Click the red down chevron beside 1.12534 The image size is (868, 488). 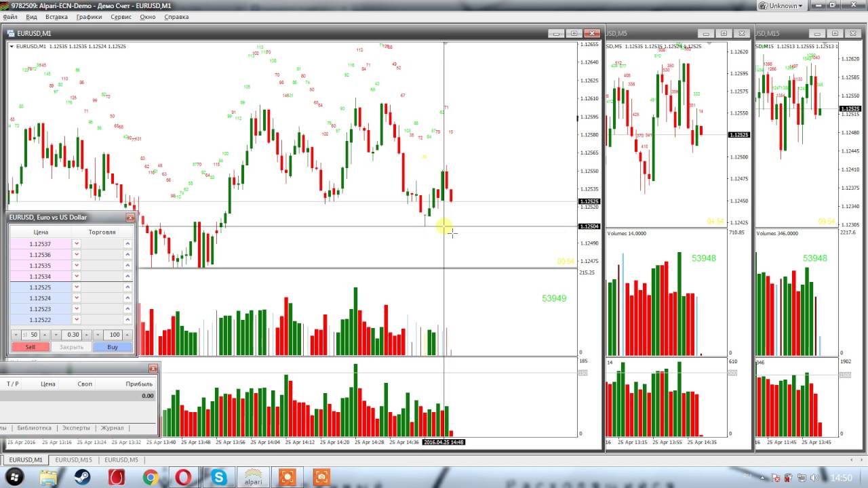(77, 276)
